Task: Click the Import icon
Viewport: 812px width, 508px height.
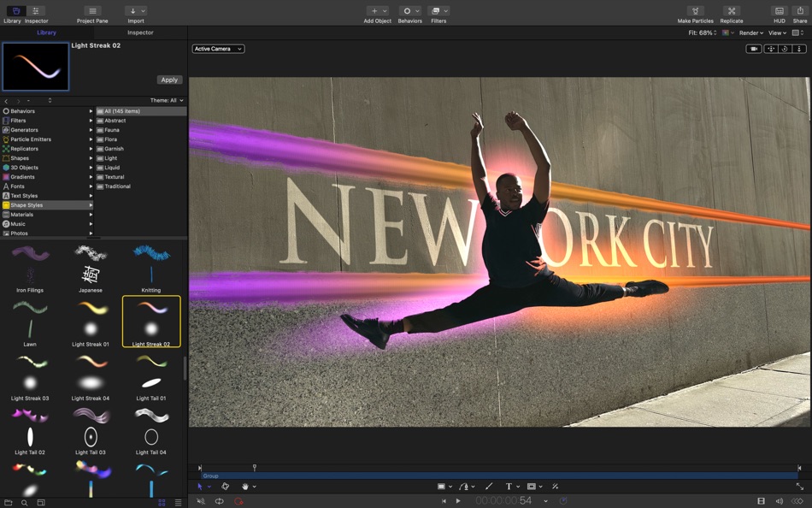Action: pyautogui.click(x=135, y=13)
